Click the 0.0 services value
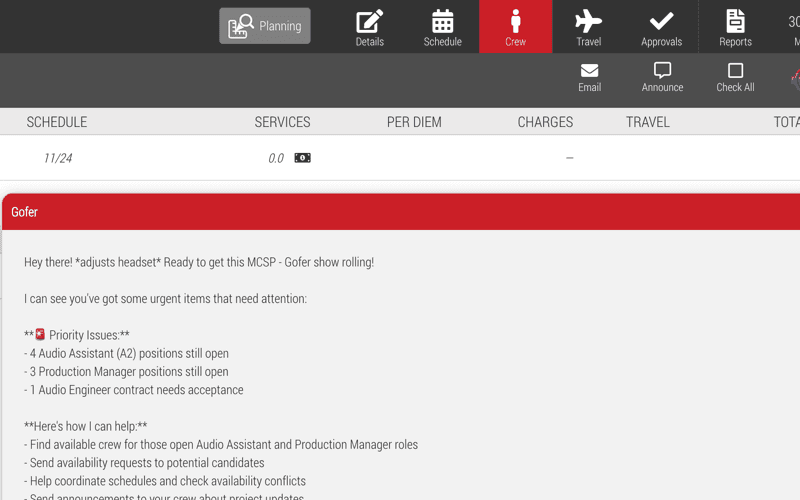 click(276, 158)
